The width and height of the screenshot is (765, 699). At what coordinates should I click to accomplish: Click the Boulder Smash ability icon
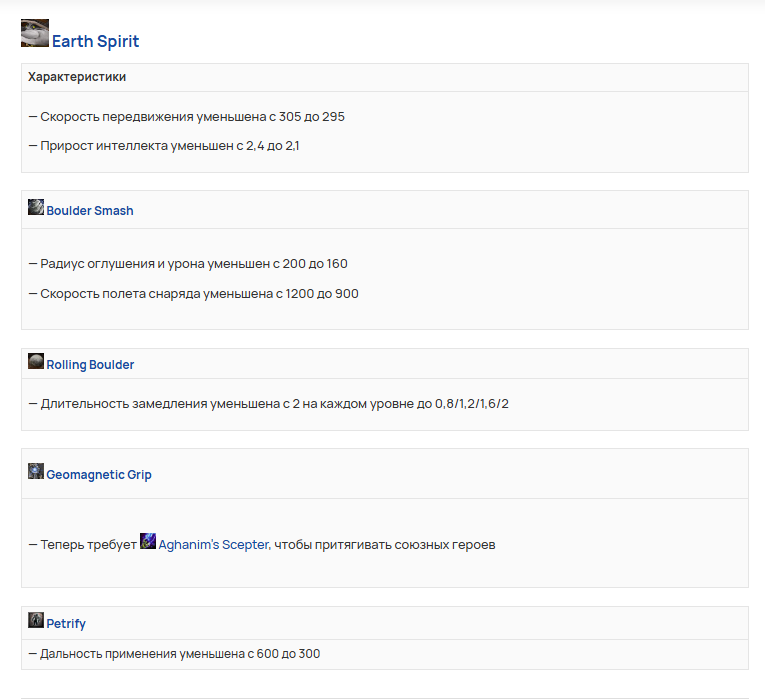click(36, 207)
